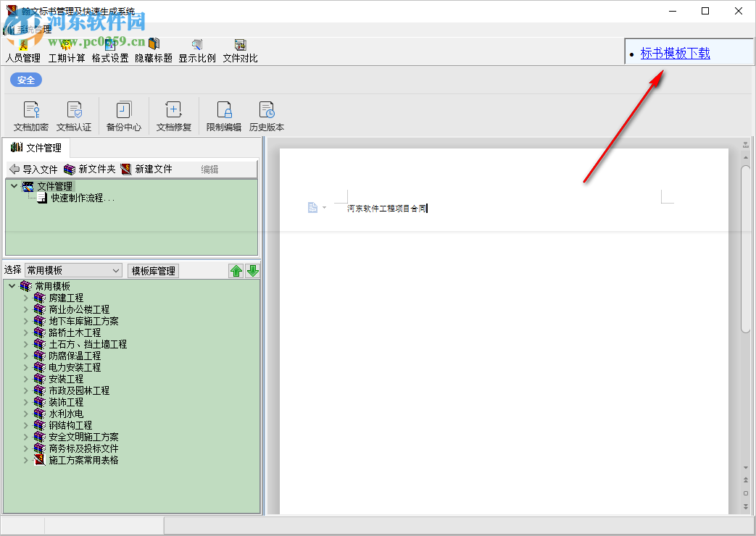Click 导入文件 import file button
The height and width of the screenshot is (536, 756).
tap(33, 169)
